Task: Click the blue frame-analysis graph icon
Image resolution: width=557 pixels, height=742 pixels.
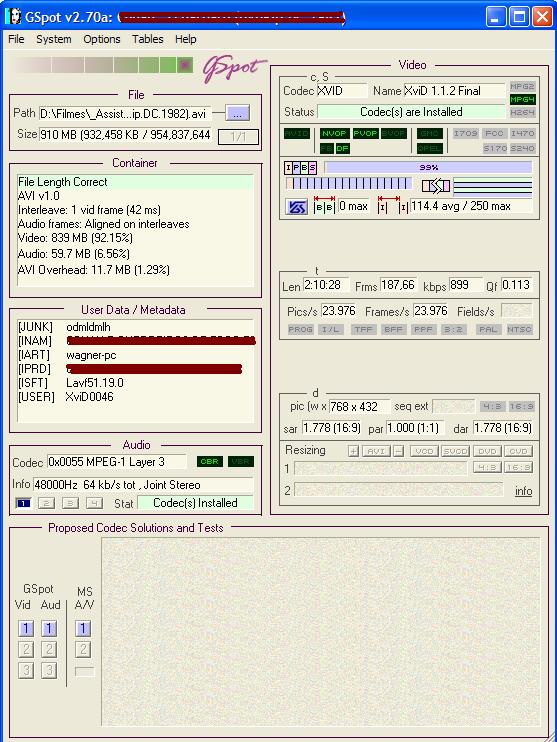Action: [x=297, y=207]
